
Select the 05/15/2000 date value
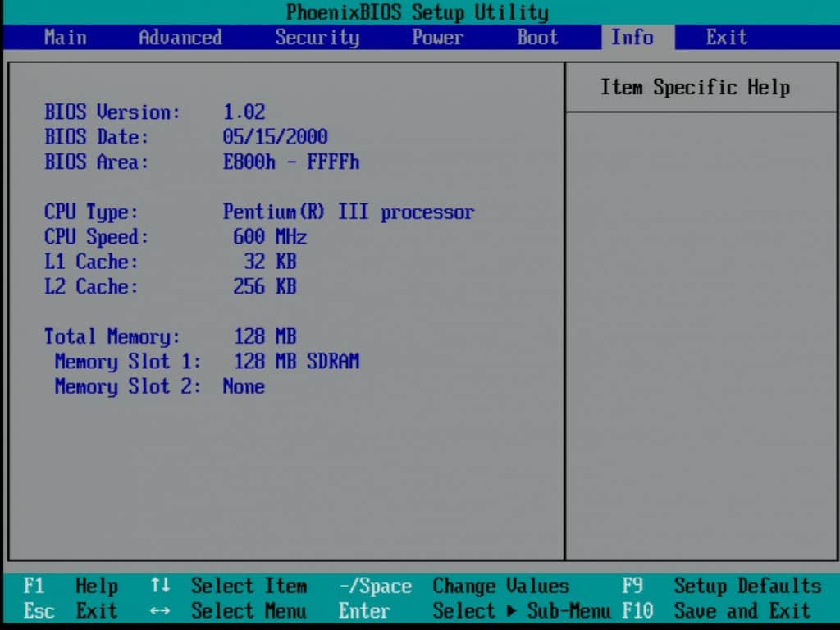275,137
